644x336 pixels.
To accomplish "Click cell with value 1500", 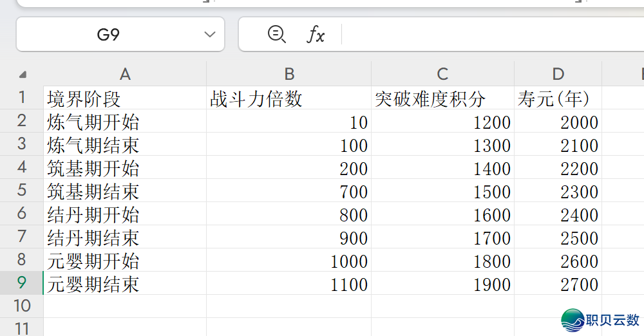I will click(442, 190).
